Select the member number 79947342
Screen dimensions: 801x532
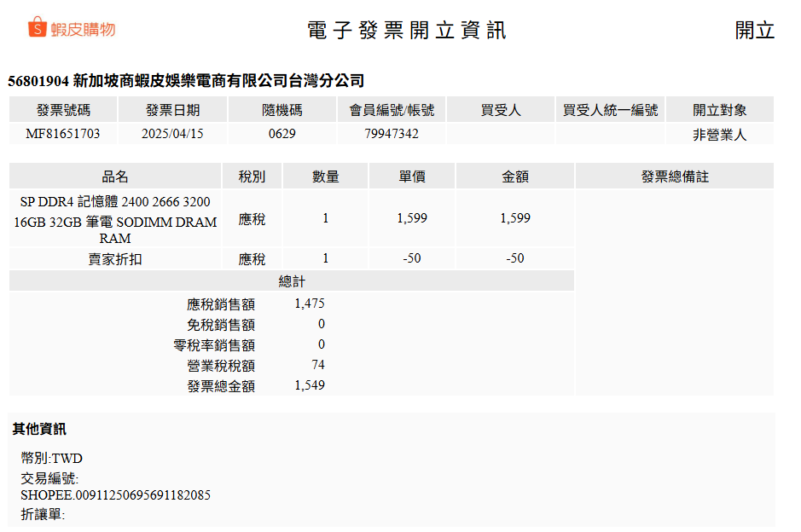(x=391, y=134)
